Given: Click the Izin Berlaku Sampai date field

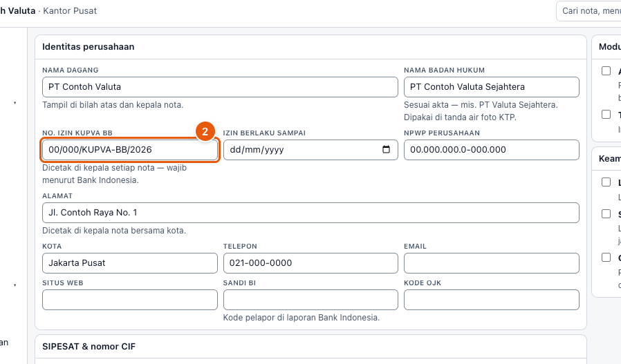Looking at the screenshot, I should tap(310, 150).
